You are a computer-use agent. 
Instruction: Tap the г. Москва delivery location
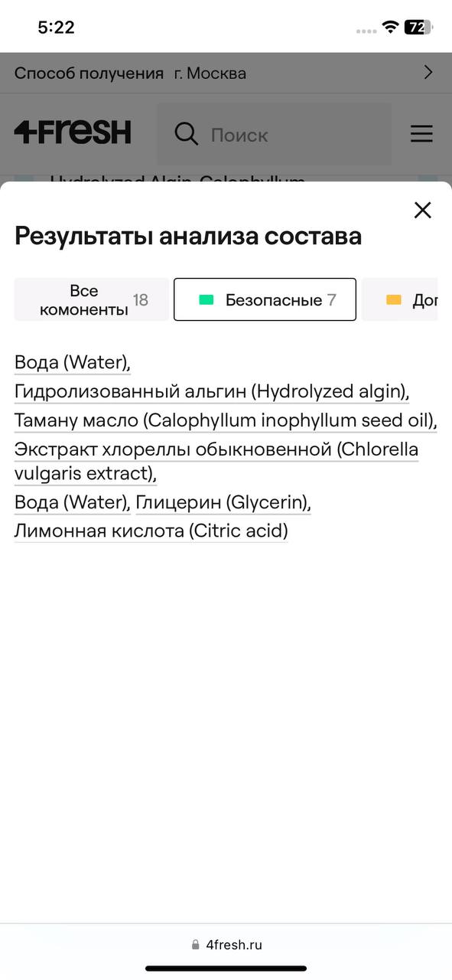[x=210, y=73]
